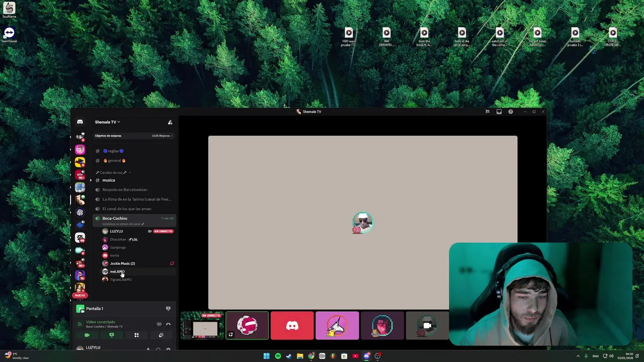Click Video conectado connection status
The height and width of the screenshot is (362, 644).
coord(101,322)
